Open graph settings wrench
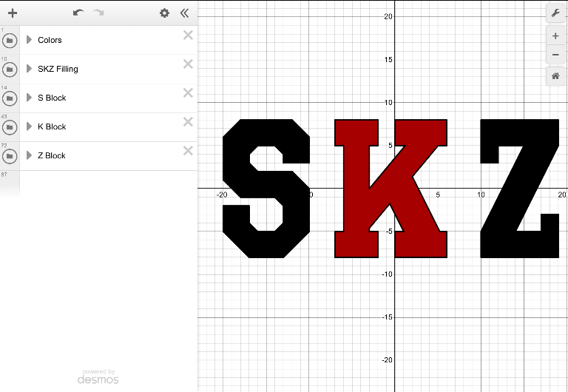The height and width of the screenshot is (392, 568). (x=555, y=13)
